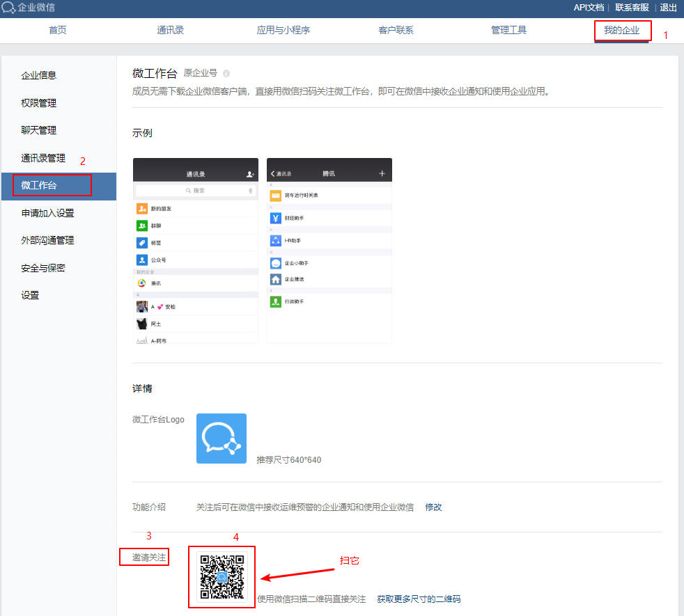Viewport: 684px width, 616px height.
Task: Select the 管理工具 tab
Action: point(508,30)
